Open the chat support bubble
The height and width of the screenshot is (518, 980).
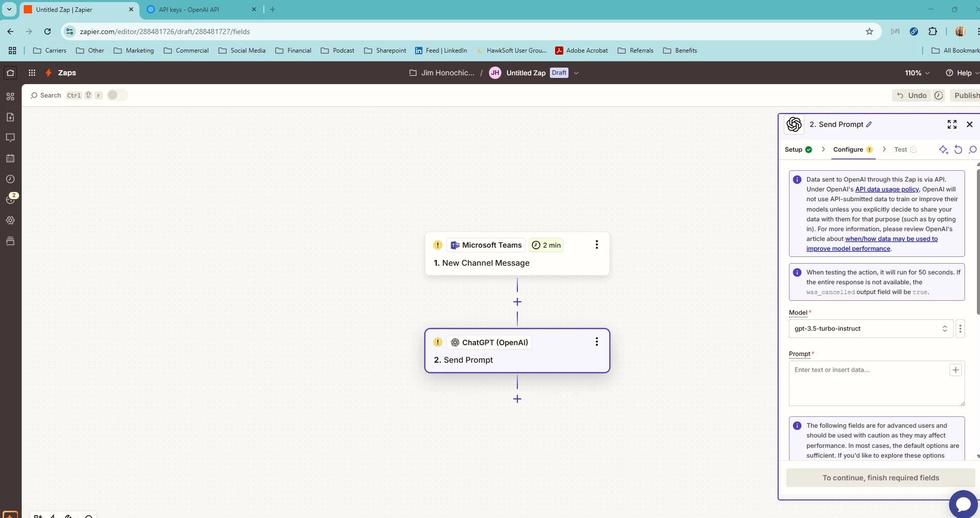[963, 504]
